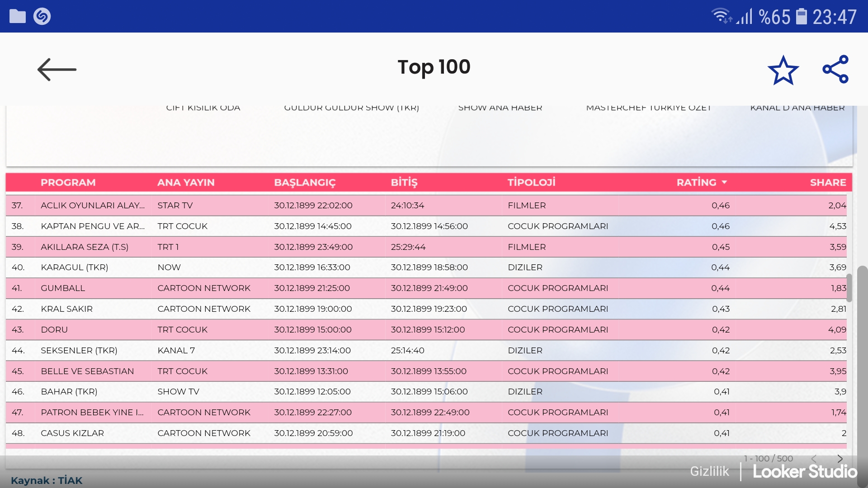This screenshot has width=868, height=488.
Task: Click the inner table scrollbar thumb
Action: point(849,287)
